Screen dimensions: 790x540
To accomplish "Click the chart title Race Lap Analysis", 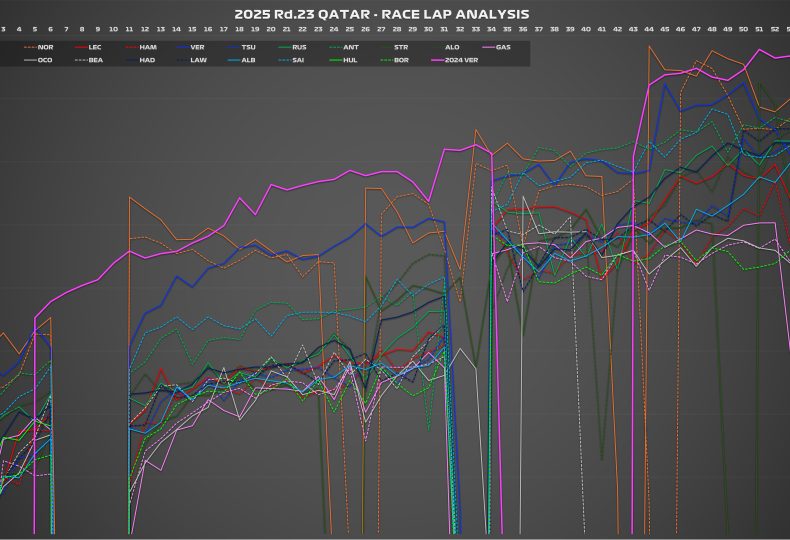I will tap(381, 14).
